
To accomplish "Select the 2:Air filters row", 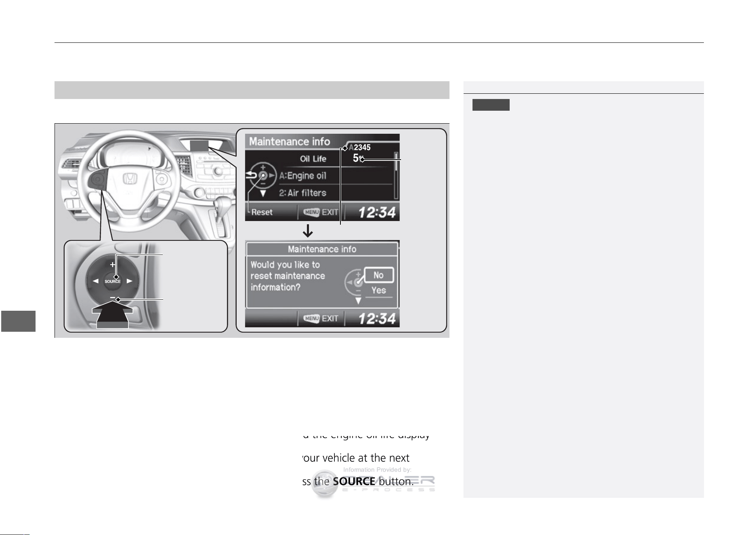I will click(x=335, y=193).
